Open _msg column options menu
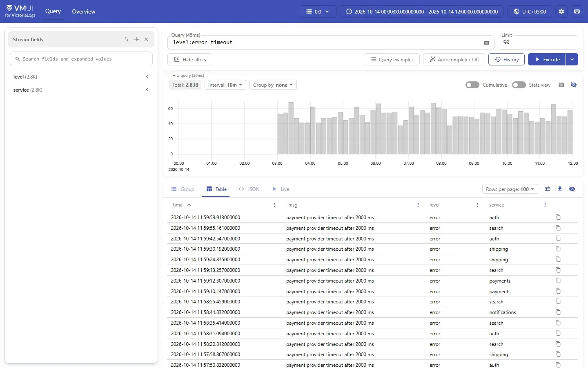 418,205
